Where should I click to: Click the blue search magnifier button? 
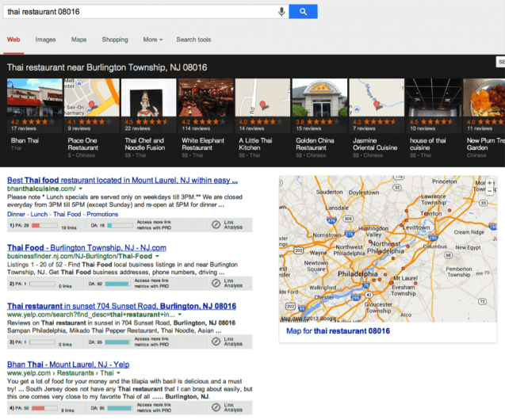(x=303, y=12)
